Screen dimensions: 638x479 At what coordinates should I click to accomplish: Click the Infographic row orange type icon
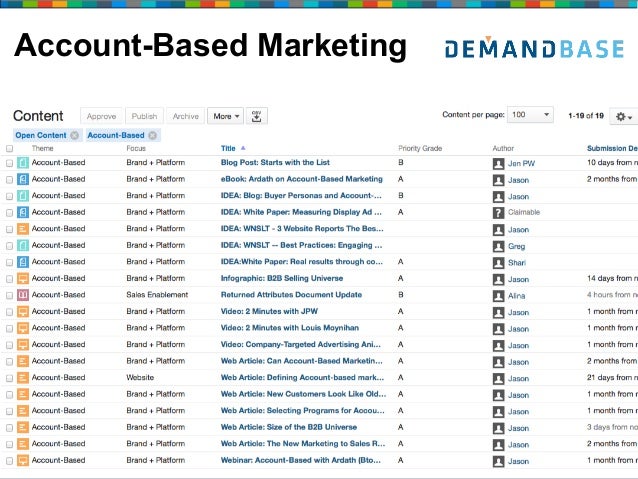point(23,278)
